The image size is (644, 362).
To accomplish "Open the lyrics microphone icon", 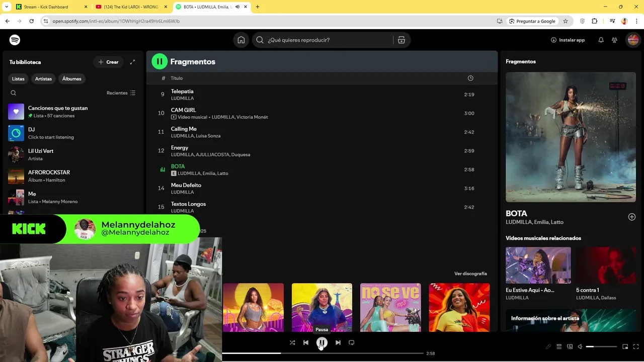I will pos(548,346).
